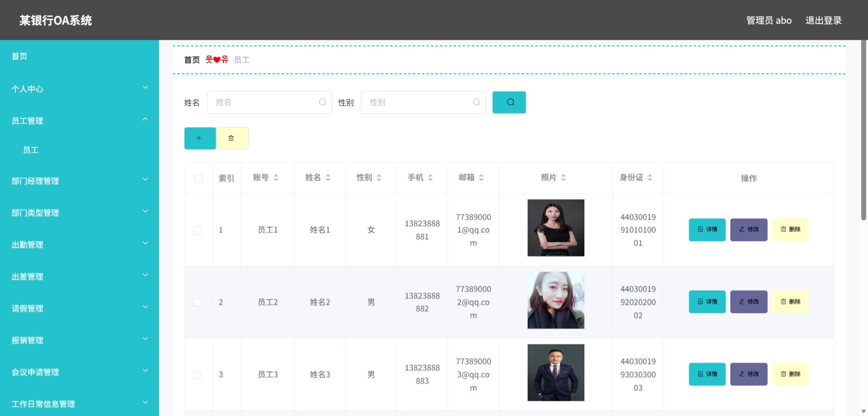Click 删除 for 员工3
Image resolution: width=868 pixels, height=416 pixels.
coord(790,374)
